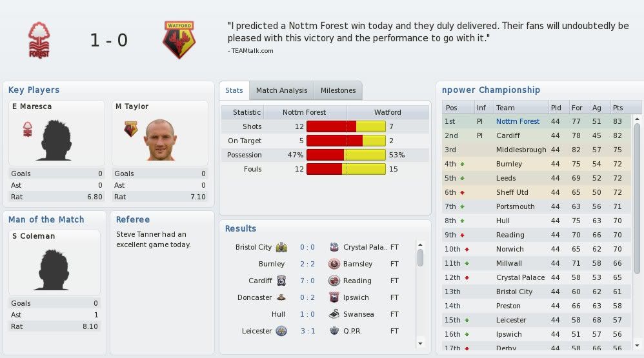Select Leicester crest in Results list

pyautogui.click(x=281, y=331)
